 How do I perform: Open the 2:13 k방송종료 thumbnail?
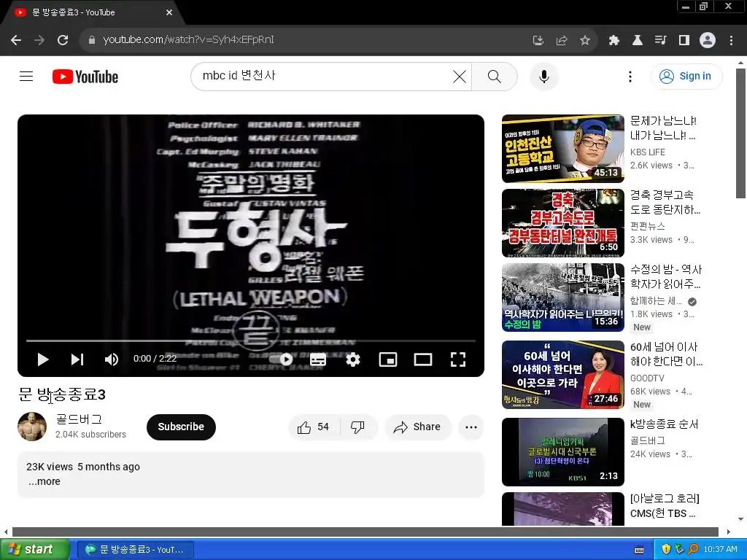563,452
